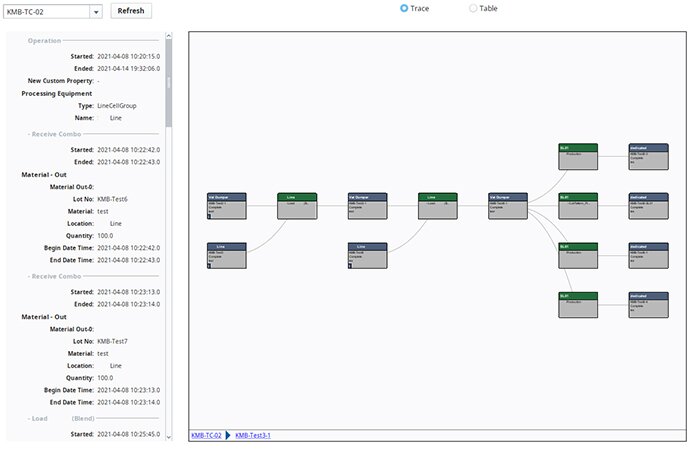
Task: Switch to the Table view radio button
Action: point(473,8)
